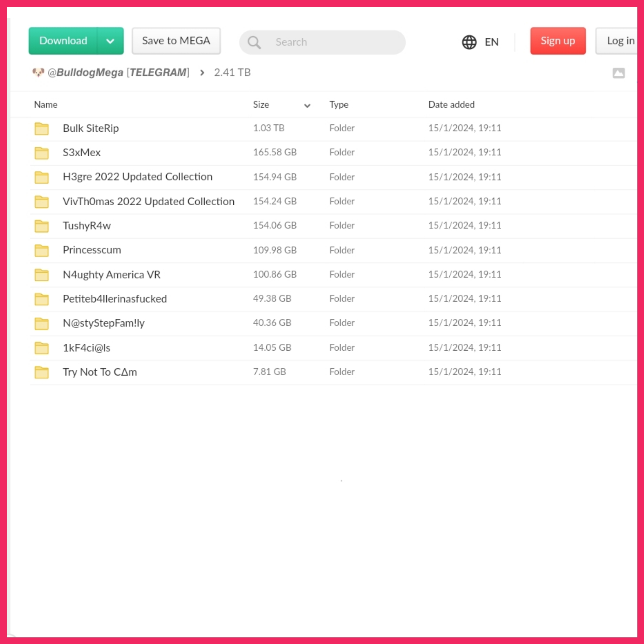Screen dimensions: 644x644
Task: Select the S3xMex row name
Action: coord(82,152)
